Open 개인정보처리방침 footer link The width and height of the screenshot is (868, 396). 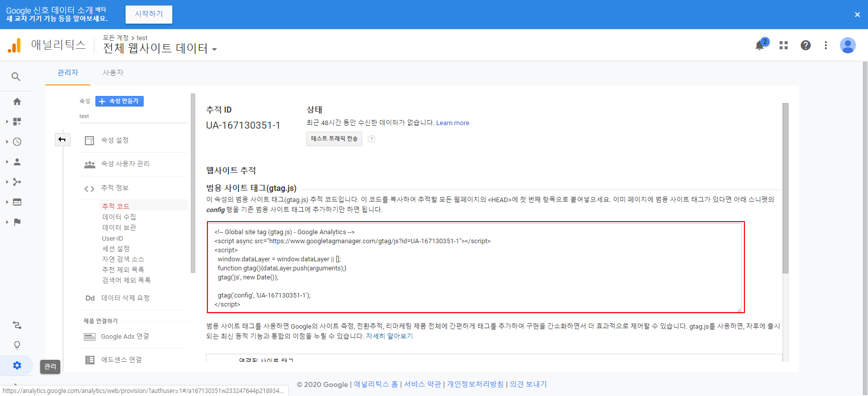point(475,384)
